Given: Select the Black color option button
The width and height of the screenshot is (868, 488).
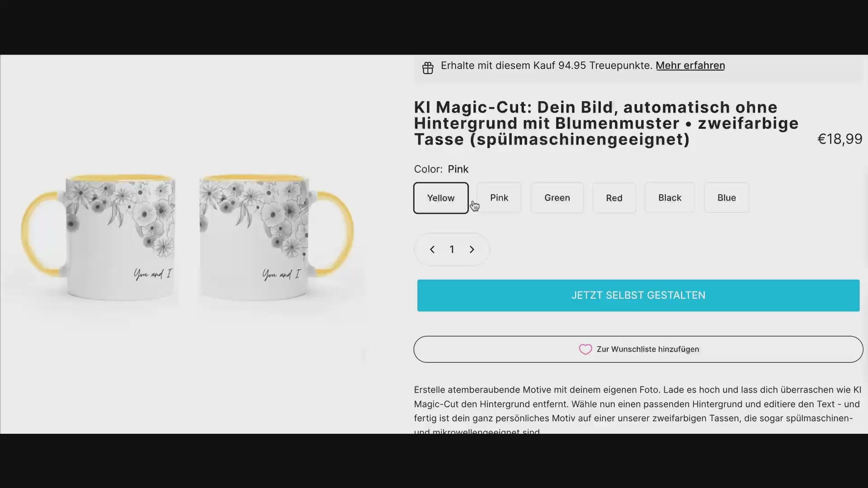Looking at the screenshot, I should tap(670, 197).
